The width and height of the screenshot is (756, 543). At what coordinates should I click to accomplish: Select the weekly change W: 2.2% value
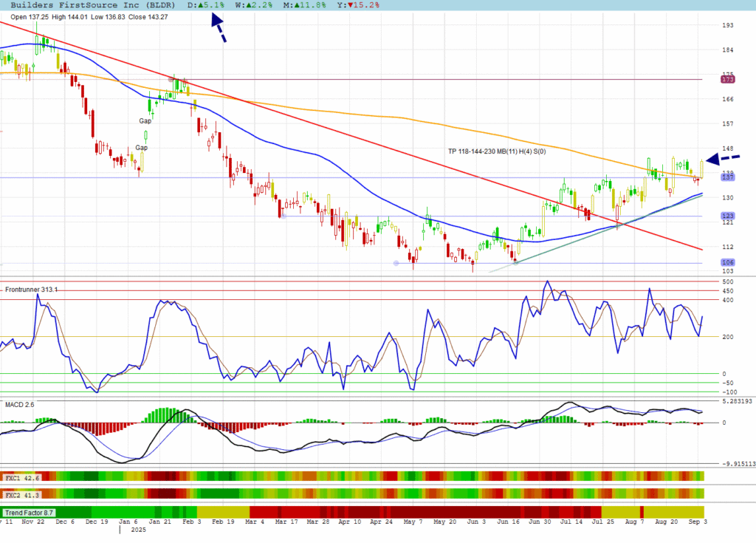(x=254, y=5)
